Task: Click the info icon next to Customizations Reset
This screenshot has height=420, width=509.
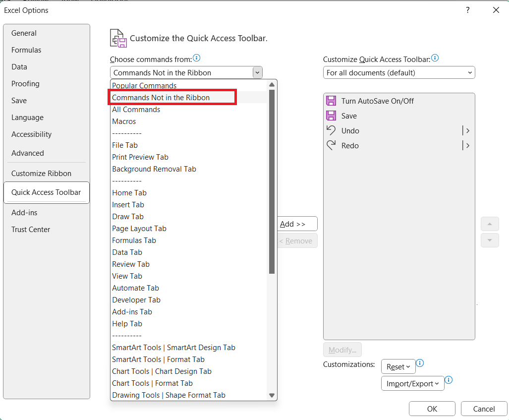Action: point(419,363)
